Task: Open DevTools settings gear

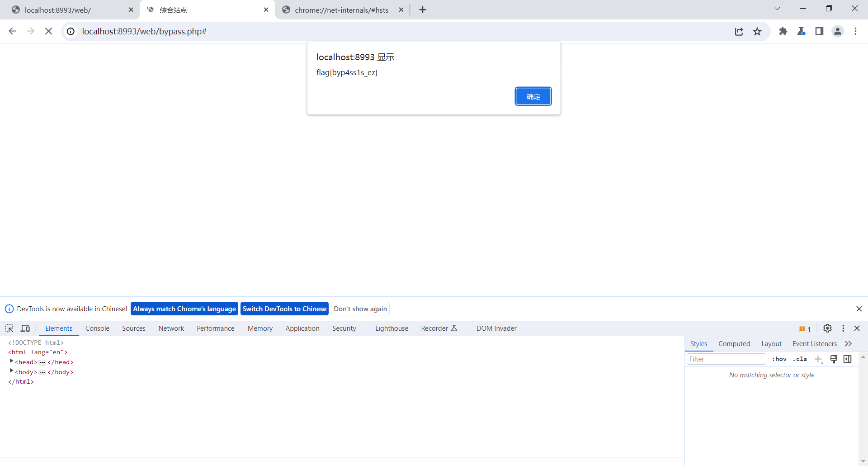Action: tap(827, 328)
